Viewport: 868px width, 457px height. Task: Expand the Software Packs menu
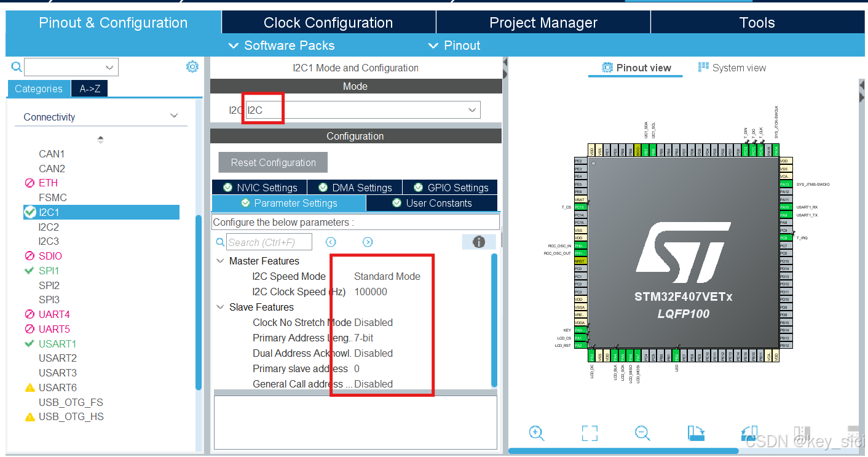pos(281,46)
